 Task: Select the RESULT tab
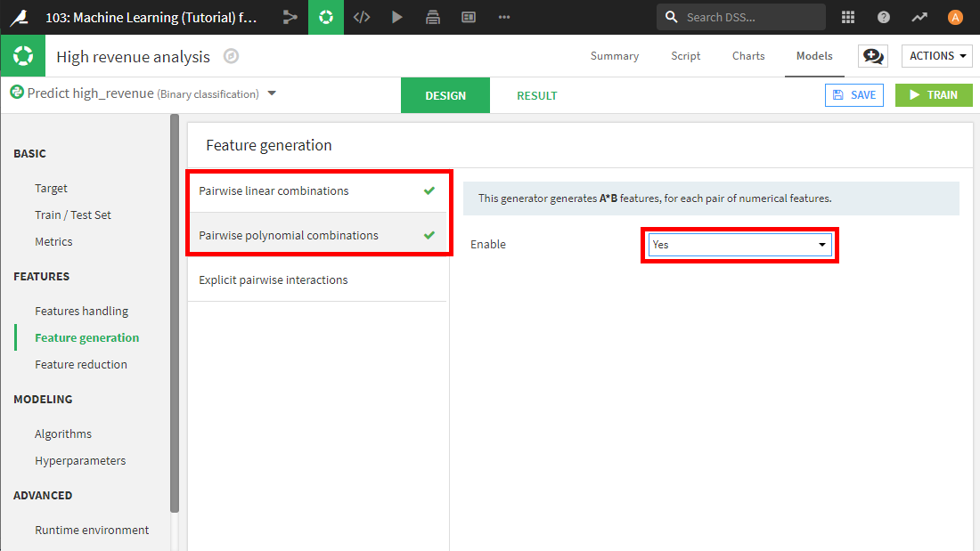[537, 95]
